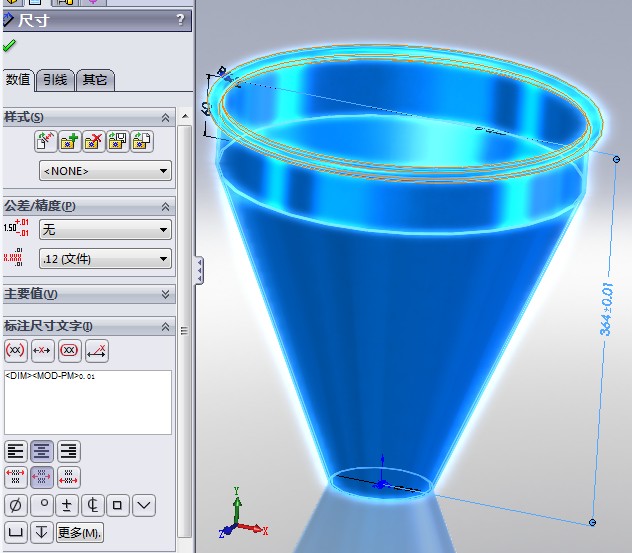This screenshot has height=553, width=632.
Task: Add or update a style icon
Action: coord(69,141)
